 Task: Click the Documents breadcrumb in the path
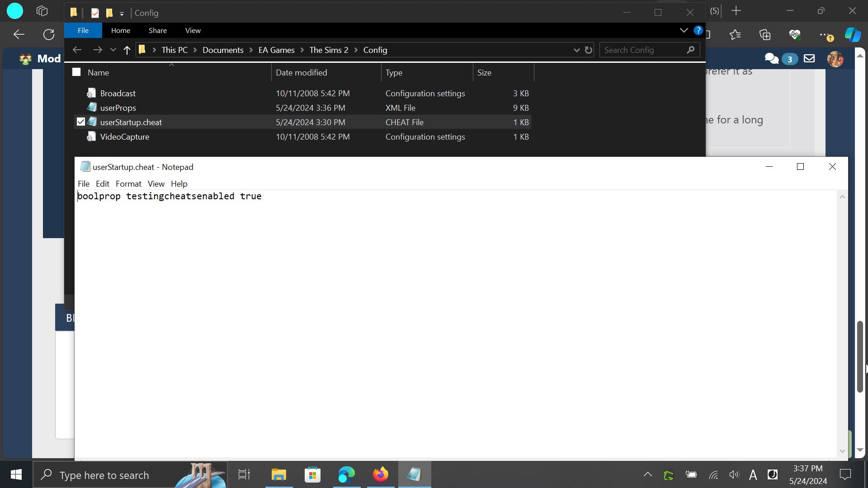click(223, 50)
